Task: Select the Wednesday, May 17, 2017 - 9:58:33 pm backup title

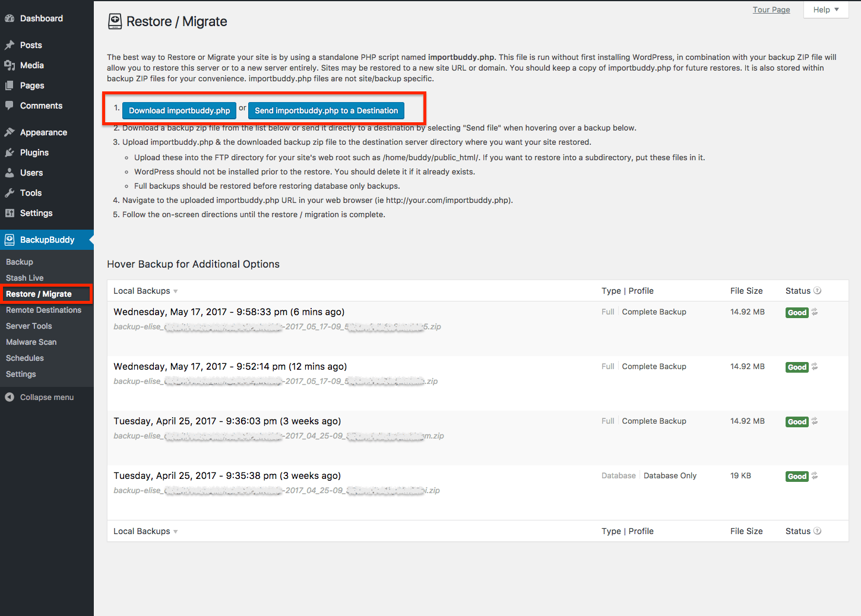Action: click(229, 312)
